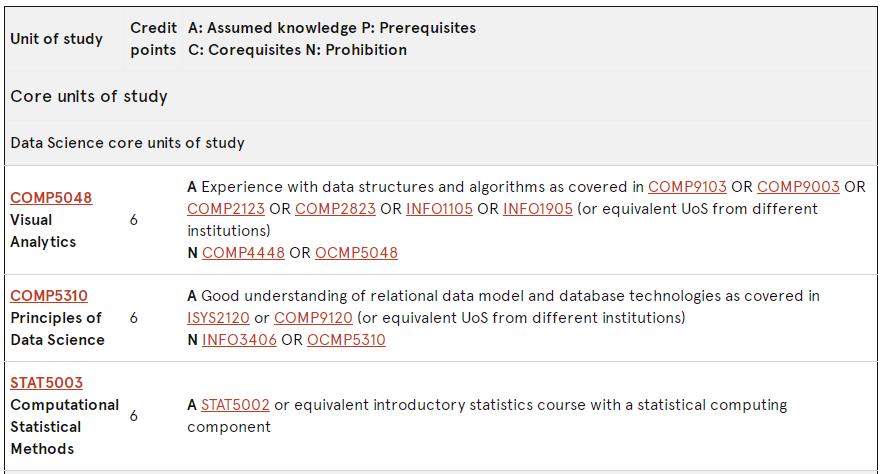Open the COMP4448 prohibition link
881x474 pixels.
(x=243, y=253)
